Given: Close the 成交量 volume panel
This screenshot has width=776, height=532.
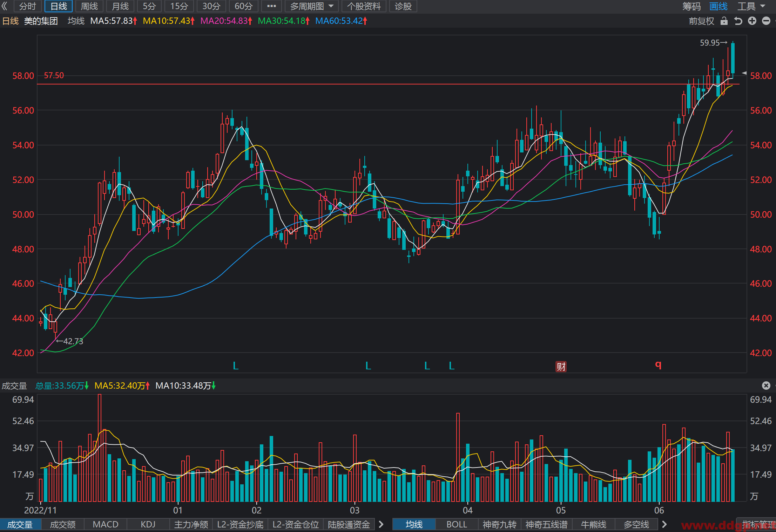Looking at the screenshot, I should pos(766,386).
